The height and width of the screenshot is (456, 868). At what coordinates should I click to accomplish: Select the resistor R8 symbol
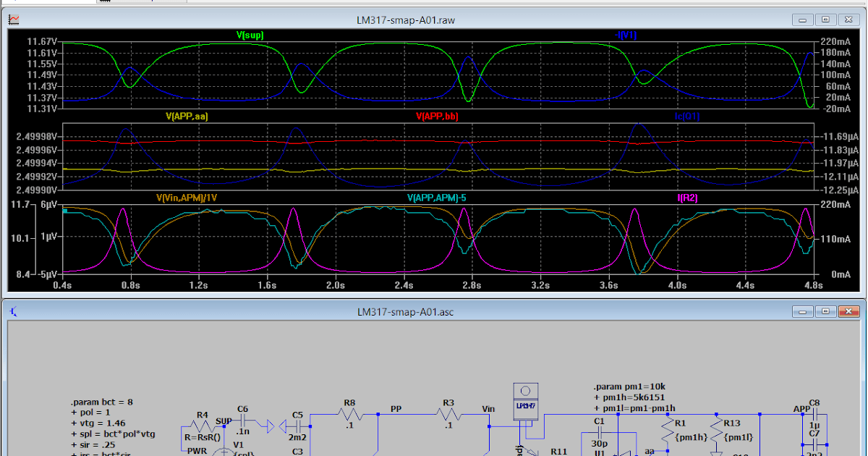351,413
